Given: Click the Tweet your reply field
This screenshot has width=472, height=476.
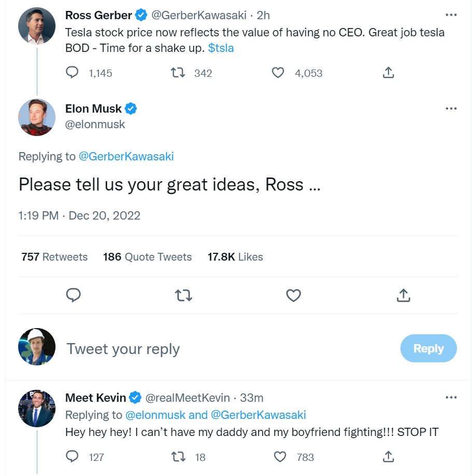Looking at the screenshot, I should tap(207, 349).
